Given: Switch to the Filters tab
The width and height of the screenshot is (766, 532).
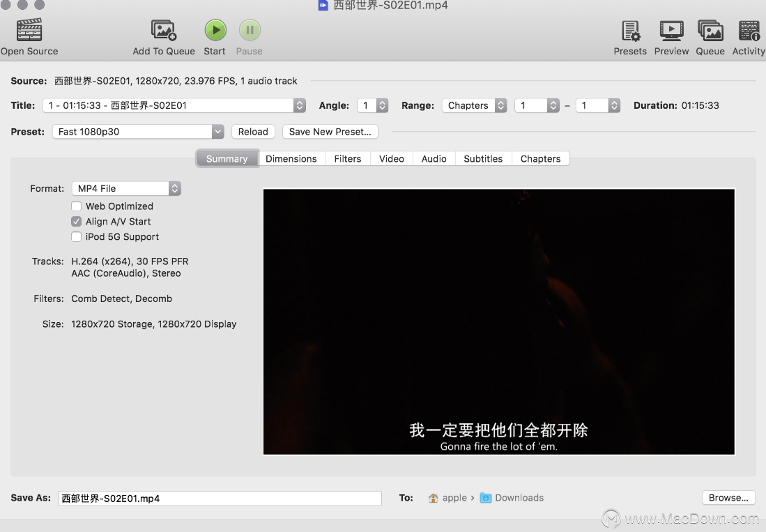Looking at the screenshot, I should (348, 159).
